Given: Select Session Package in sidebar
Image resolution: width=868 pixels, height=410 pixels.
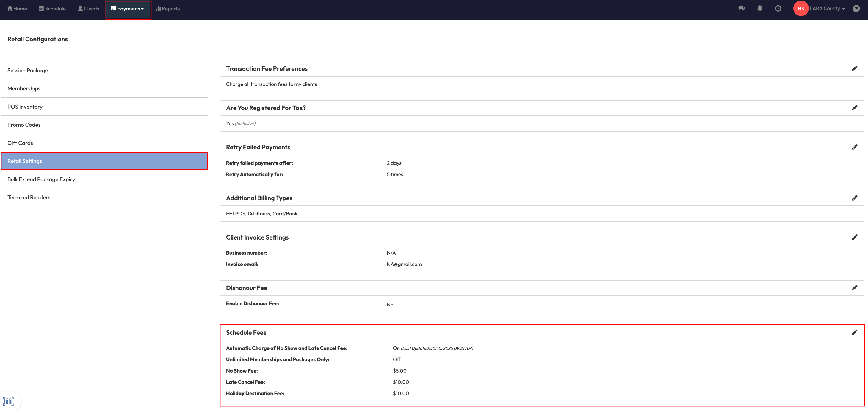Looking at the screenshot, I should [x=28, y=71].
